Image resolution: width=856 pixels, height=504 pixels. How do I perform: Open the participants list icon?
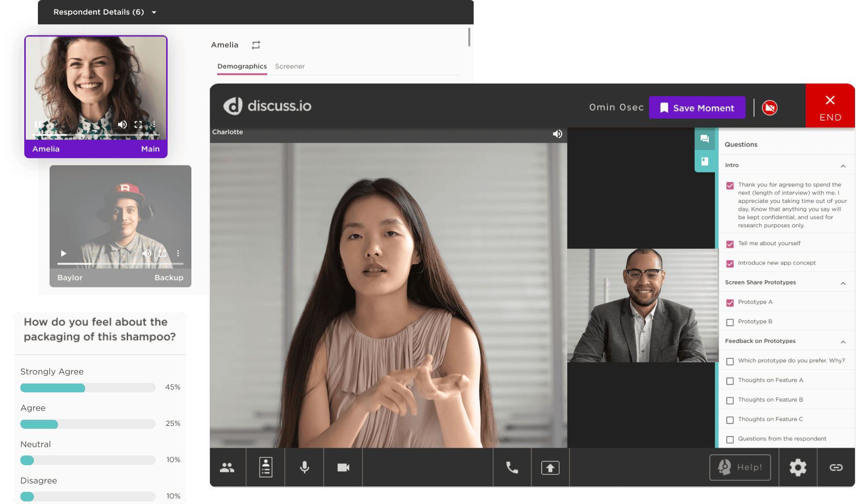[227, 467]
